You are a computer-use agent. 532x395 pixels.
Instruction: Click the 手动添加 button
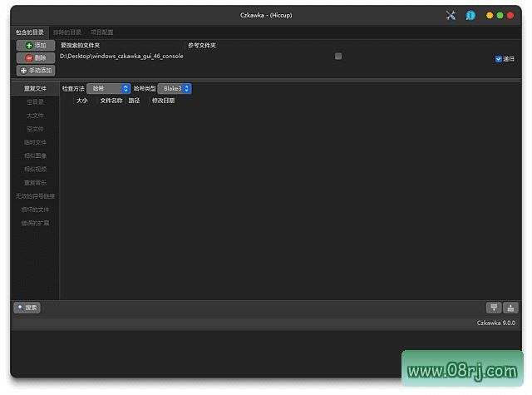[36, 71]
